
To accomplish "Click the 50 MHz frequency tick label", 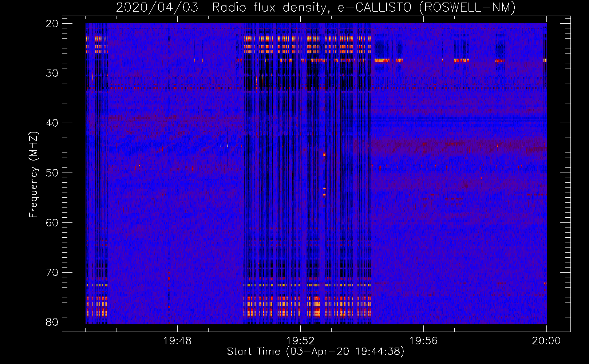I will point(52,173).
